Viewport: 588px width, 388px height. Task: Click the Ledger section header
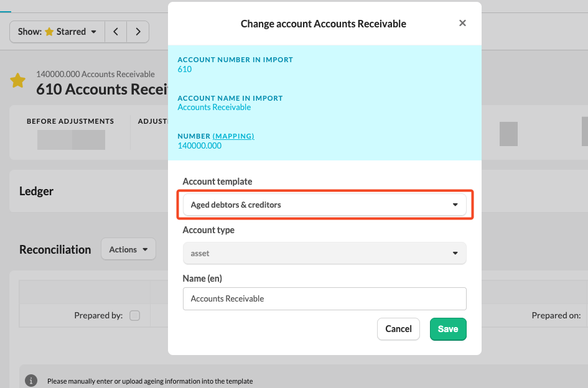click(37, 191)
